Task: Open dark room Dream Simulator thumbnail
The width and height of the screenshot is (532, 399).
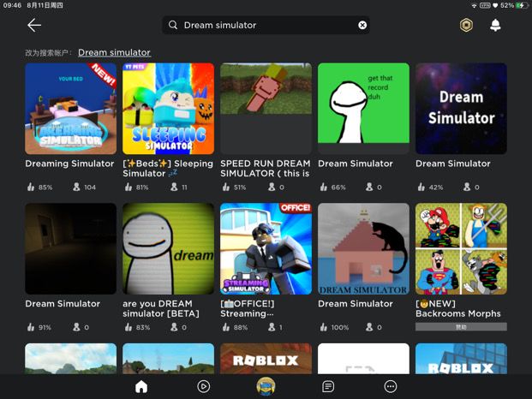Action: [x=70, y=248]
